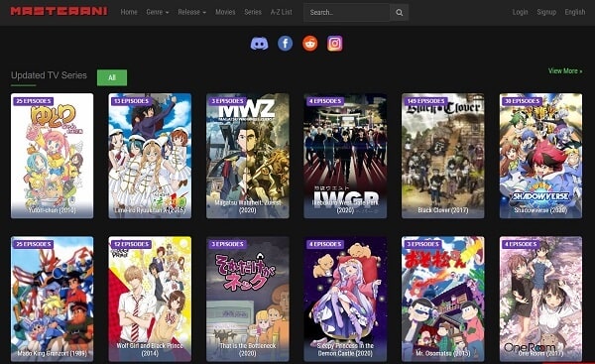Open Sleepy Princess in the Demon Castle poster
595x364 pixels.
(x=345, y=299)
